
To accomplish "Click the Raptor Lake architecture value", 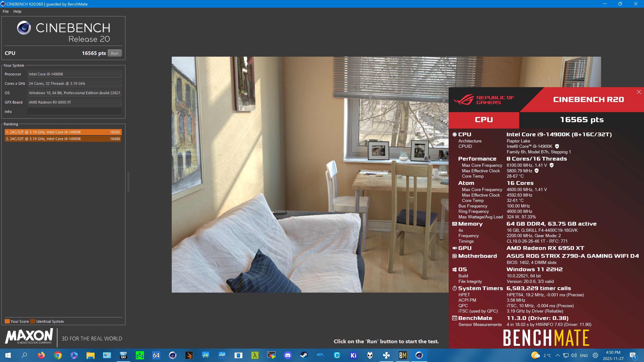I will [x=518, y=141].
